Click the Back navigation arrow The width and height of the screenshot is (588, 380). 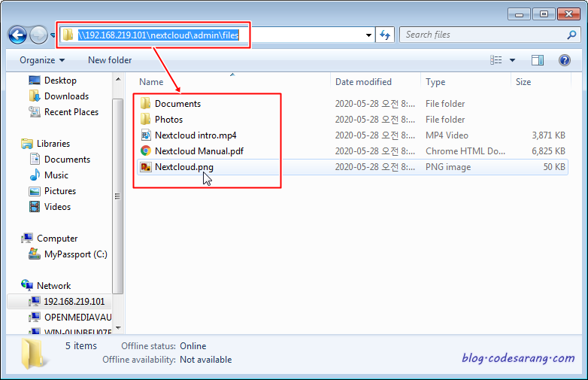pyautogui.click(x=17, y=35)
